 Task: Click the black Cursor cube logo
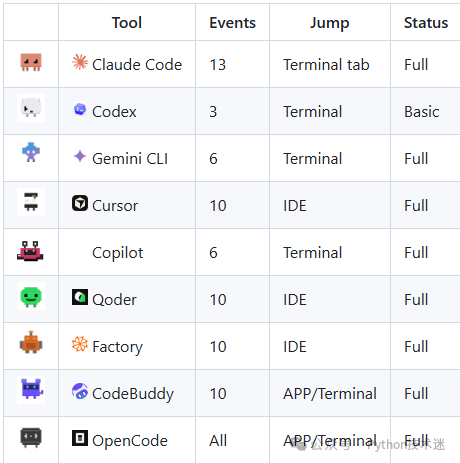(80, 203)
